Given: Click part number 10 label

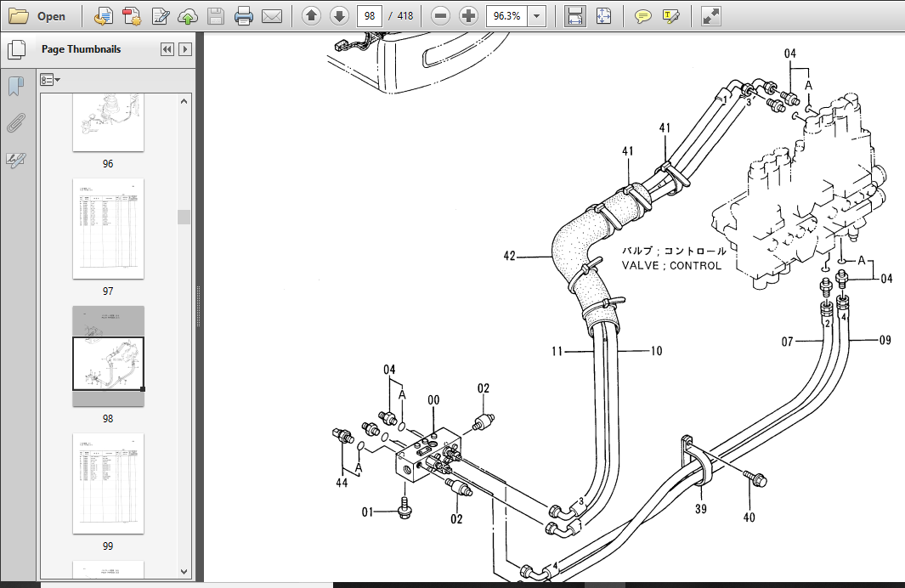Looking at the screenshot, I should (656, 351).
